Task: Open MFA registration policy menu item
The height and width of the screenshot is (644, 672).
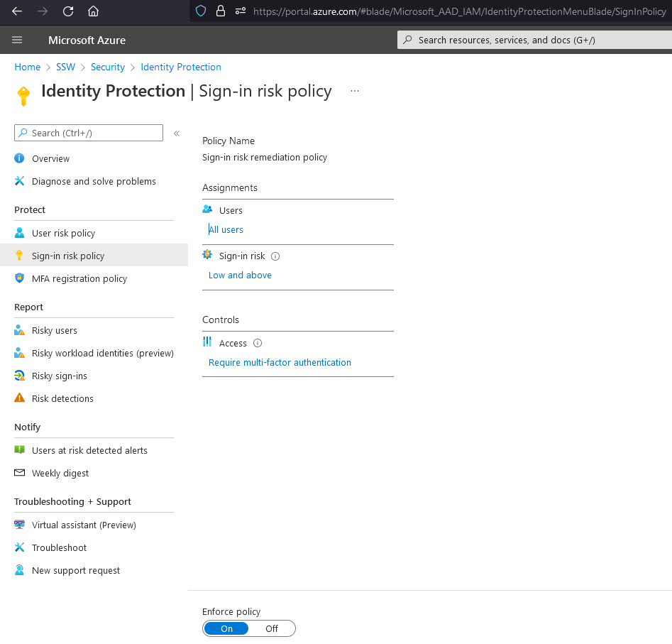Action: tap(79, 279)
